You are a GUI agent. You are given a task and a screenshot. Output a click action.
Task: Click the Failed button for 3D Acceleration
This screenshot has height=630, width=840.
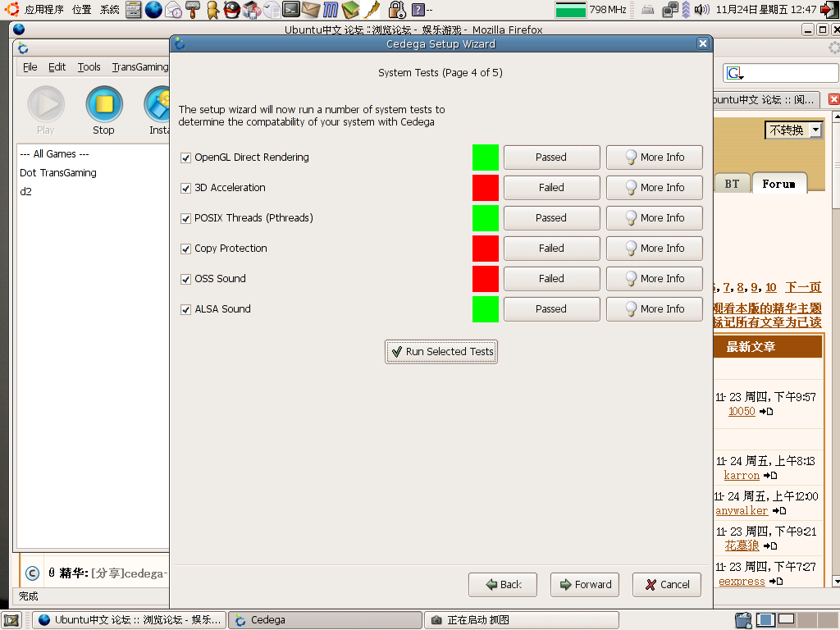[552, 188]
